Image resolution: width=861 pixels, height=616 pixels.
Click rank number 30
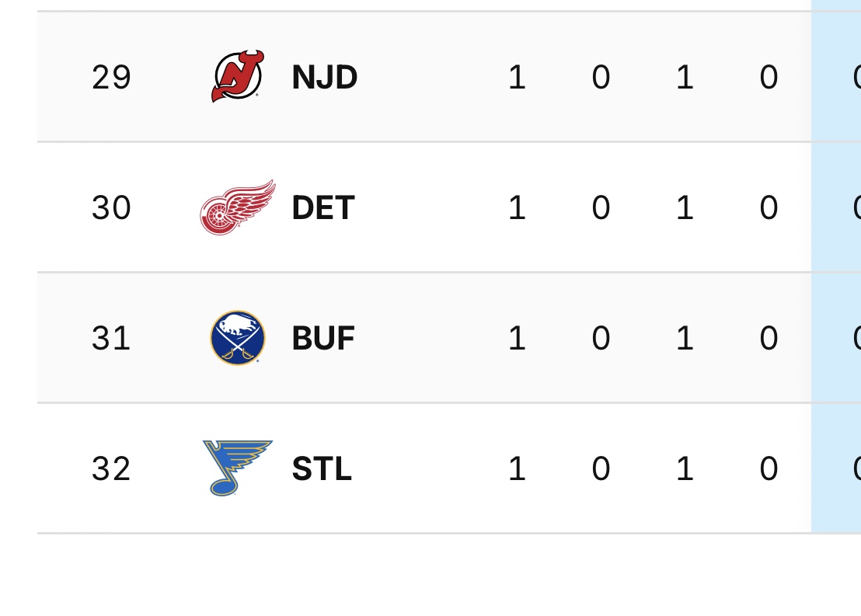tap(111, 207)
